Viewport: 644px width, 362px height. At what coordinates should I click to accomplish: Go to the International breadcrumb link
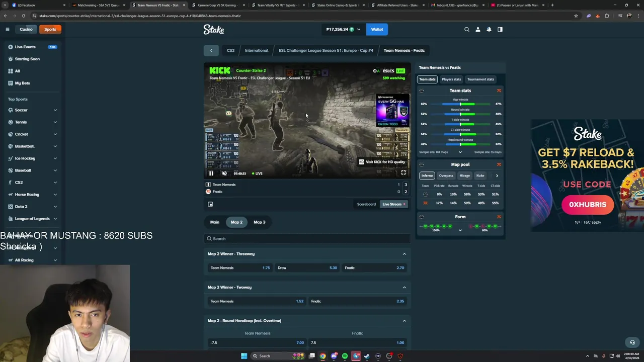(257, 50)
